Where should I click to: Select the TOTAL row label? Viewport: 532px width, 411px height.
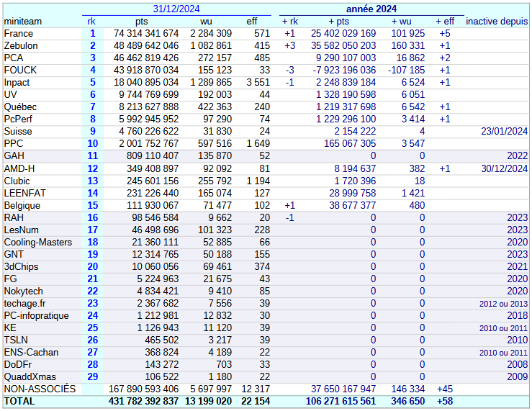coord(19,401)
